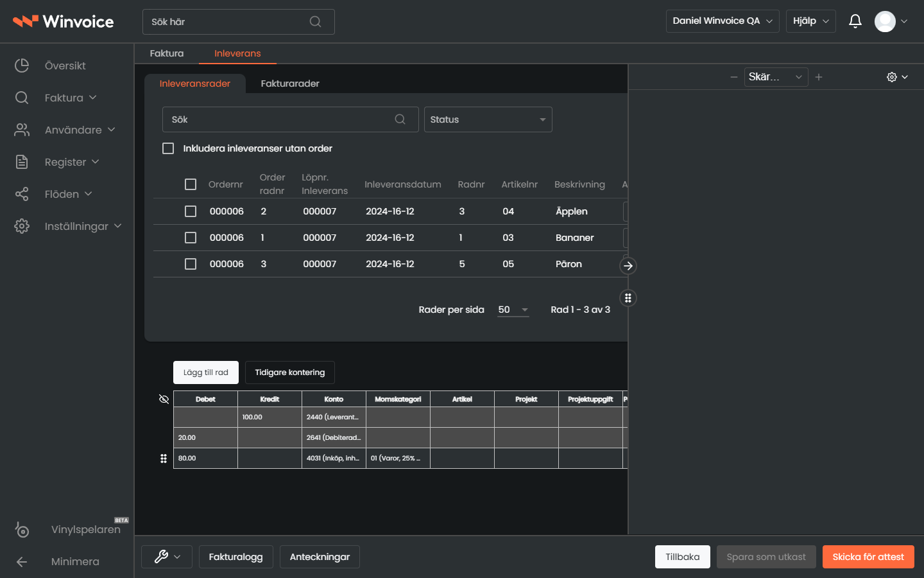Open the Daniel Winvoice QA account dropdown
The image size is (924, 578).
723,21
